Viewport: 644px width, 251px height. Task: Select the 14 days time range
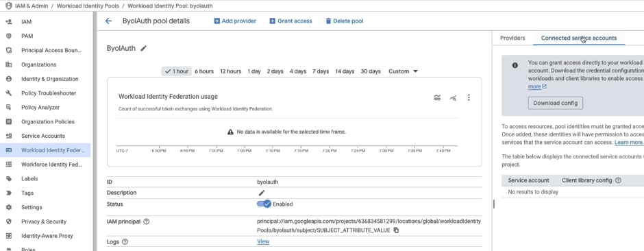pos(345,71)
